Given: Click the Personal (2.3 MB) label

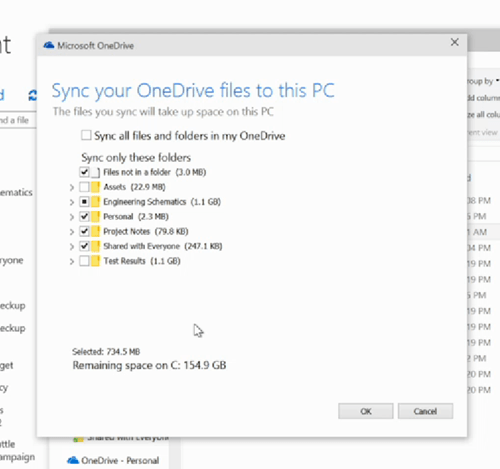Looking at the screenshot, I should pos(136,217).
